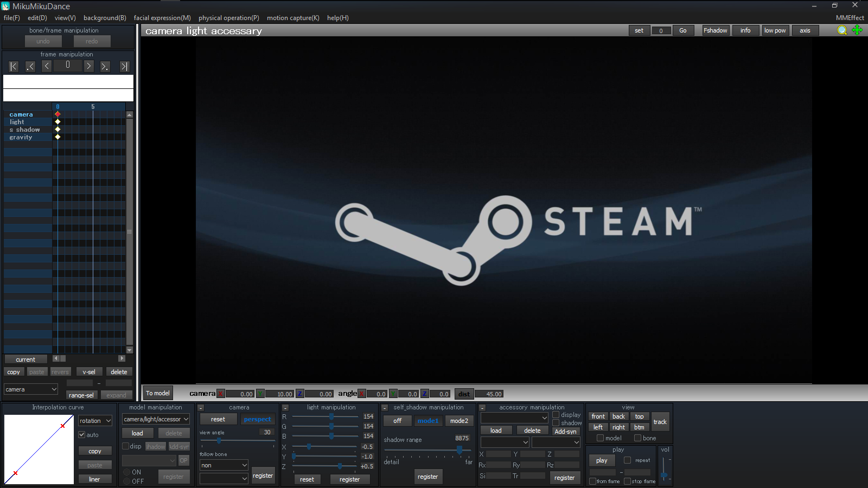868x488 pixels.
Task: Open the edit(D) menu
Action: click(x=37, y=18)
